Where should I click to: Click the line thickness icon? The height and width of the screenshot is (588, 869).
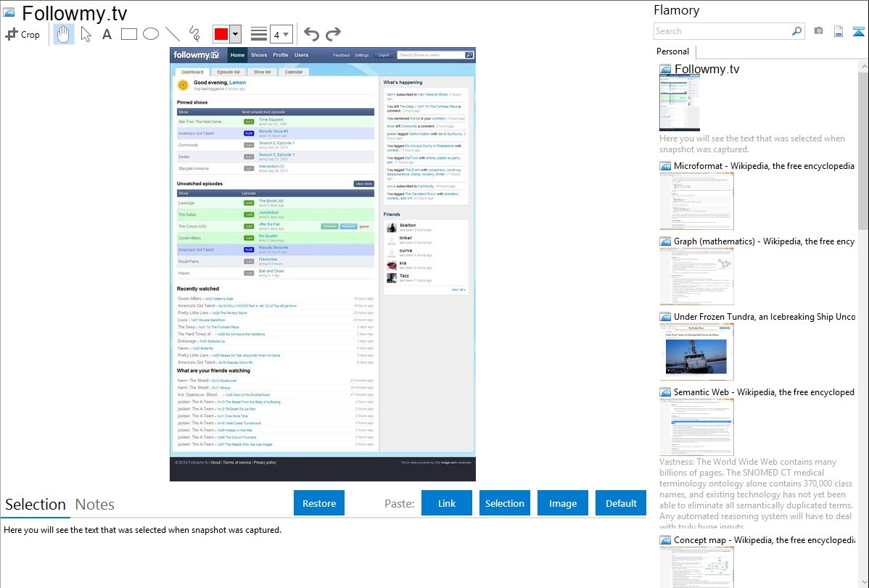tap(259, 34)
